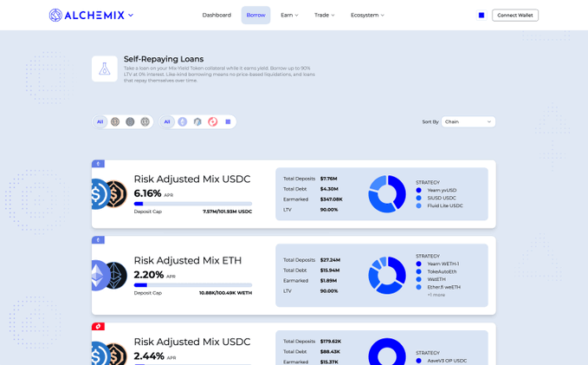Click the 2.44% APR value

149,356
